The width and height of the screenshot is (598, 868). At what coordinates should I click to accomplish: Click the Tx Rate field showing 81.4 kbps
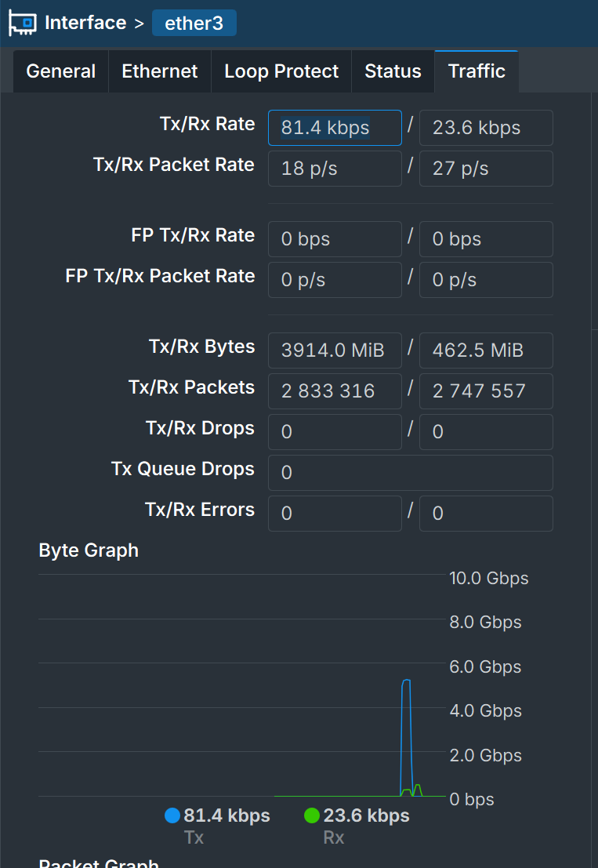(335, 128)
